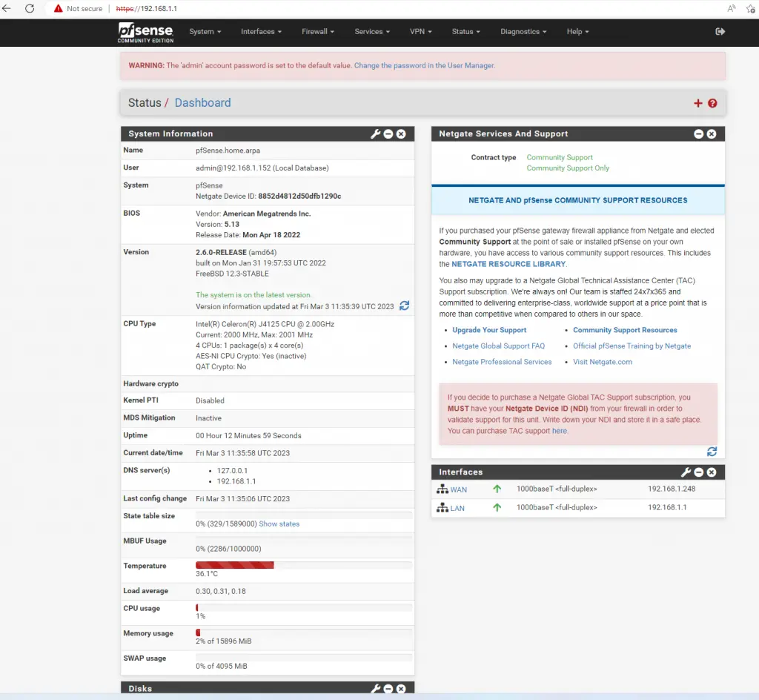Image resolution: width=759 pixels, height=700 pixels.
Task: Click the Temperature progress bar
Action: (x=304, y=565)
